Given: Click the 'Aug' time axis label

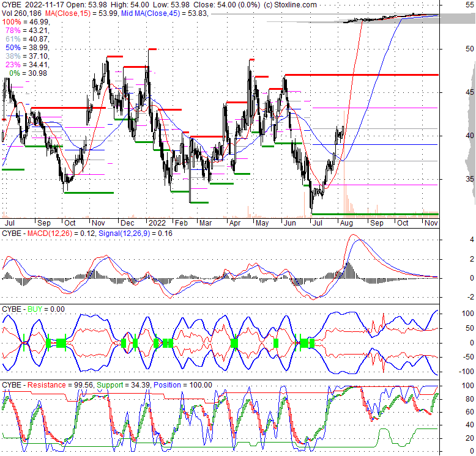Looking at the screenshot, I should (x=346, y=223).
